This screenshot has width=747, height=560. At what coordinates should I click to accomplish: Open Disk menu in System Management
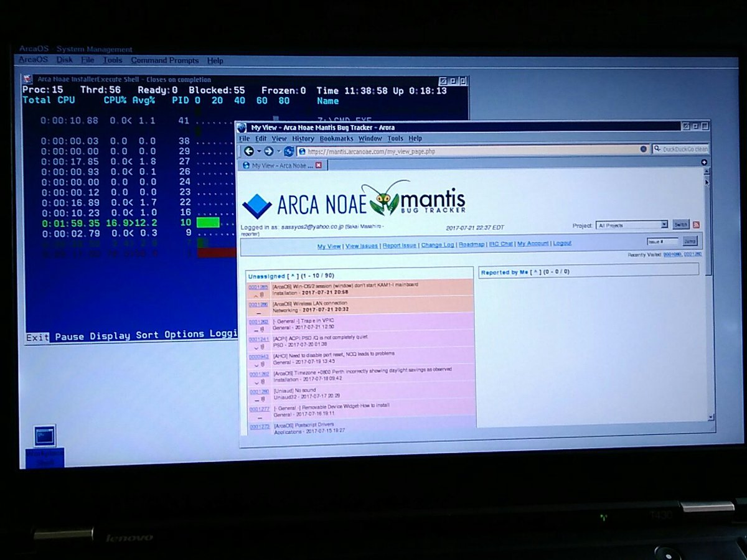click(x=64, y=60)
